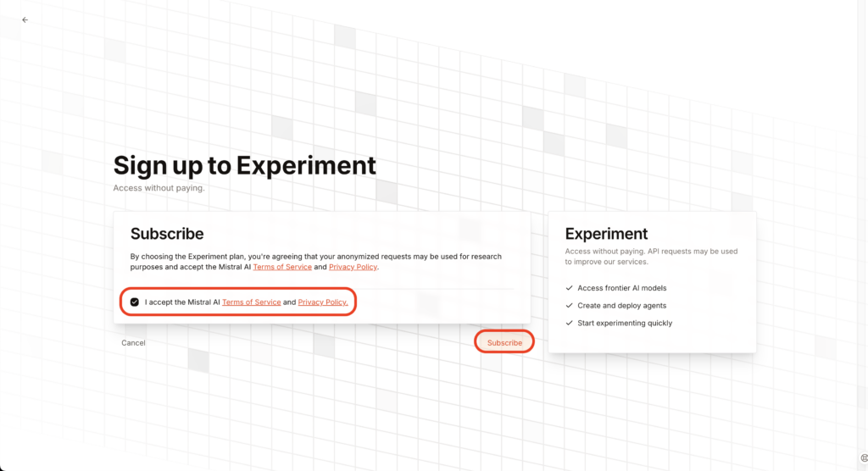This screenshot has height=471, width=868.
Task: Open the help lifebuoy icon at bottom-right
Action: [864, 457]
